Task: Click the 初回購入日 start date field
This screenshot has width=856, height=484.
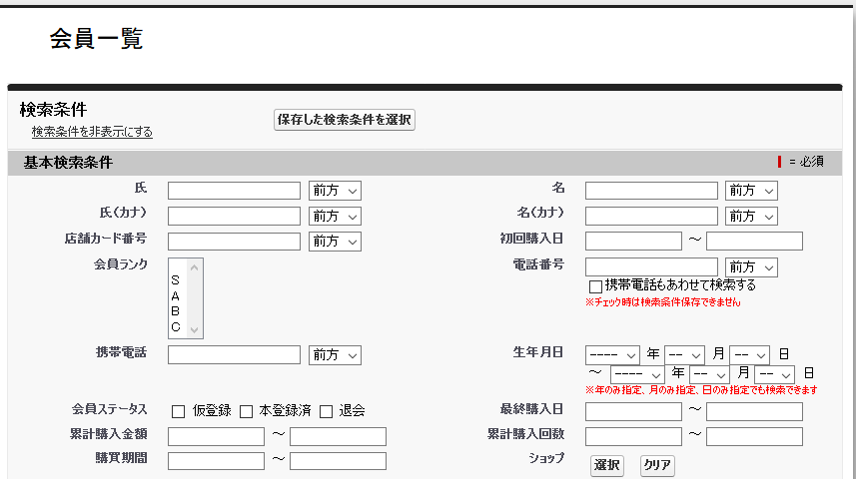Action: point(633,241)
